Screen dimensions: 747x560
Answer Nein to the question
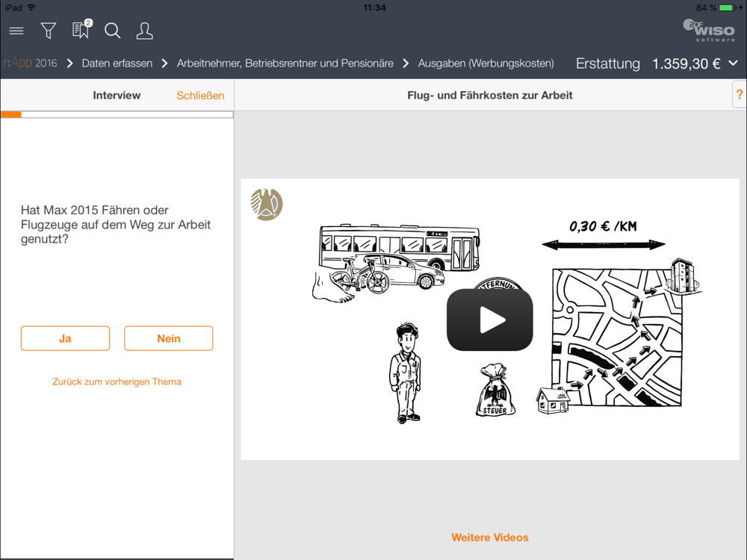[169, 338]
